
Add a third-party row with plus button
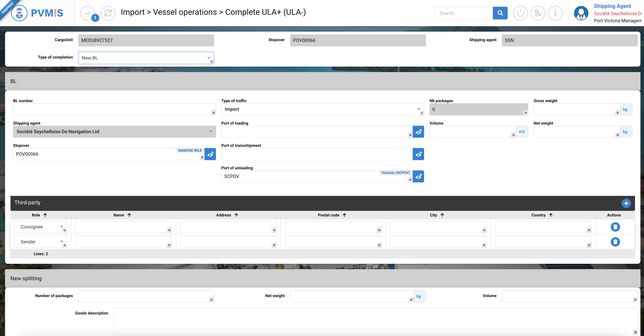click(626, 203)
